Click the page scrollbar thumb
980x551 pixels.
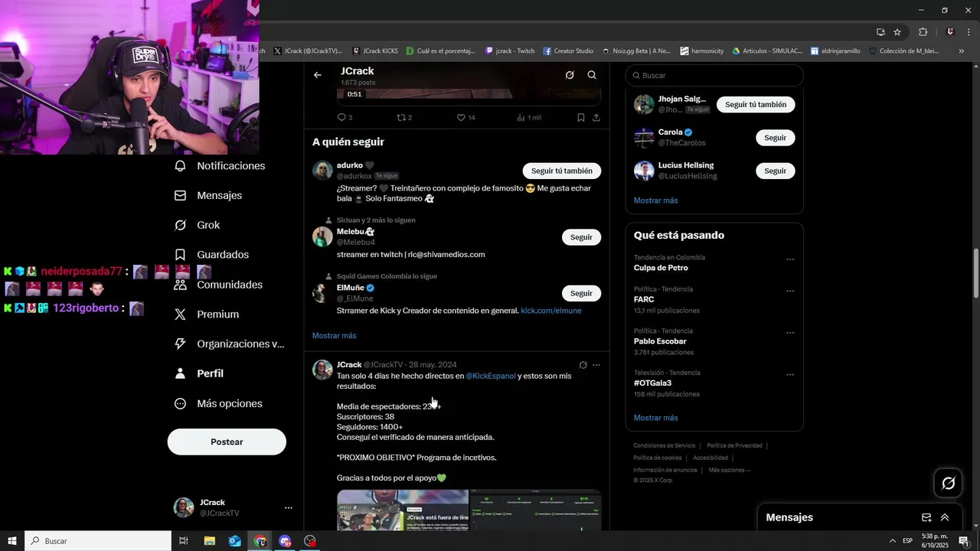(x=976, y=273)
